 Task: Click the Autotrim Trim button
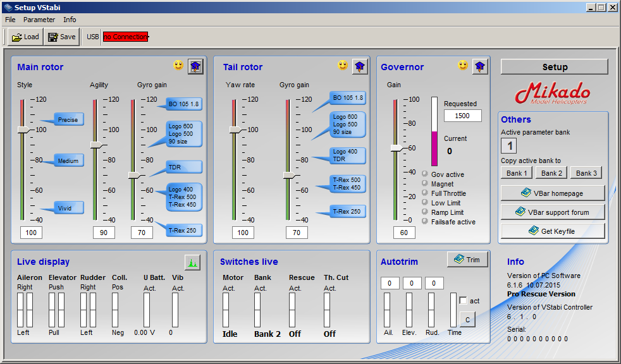468,260
